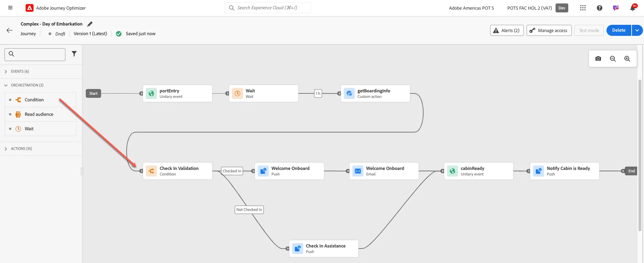644x263 pixels.
Task: Open the help question mark icon
Action: [600, 8]
